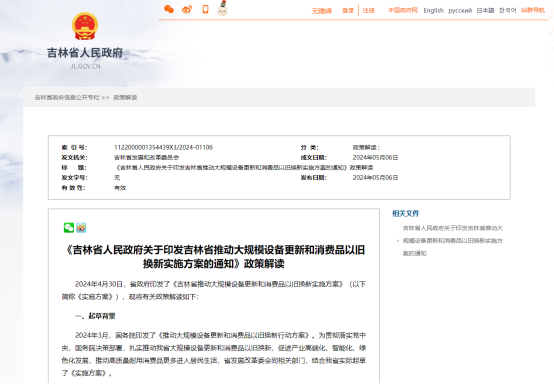Share article via Weibo icon
This screenshot has width=554, height=384.
(x=81, y=228)
